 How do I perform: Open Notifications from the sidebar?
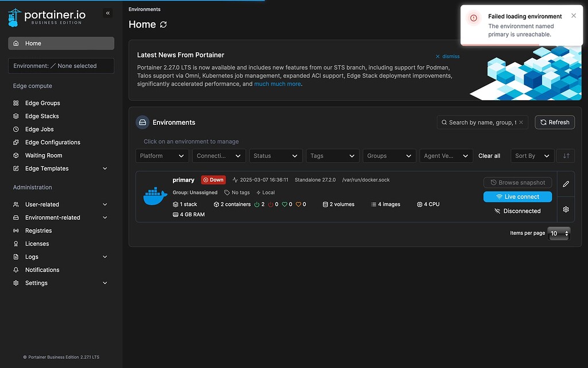pos(42,270)
